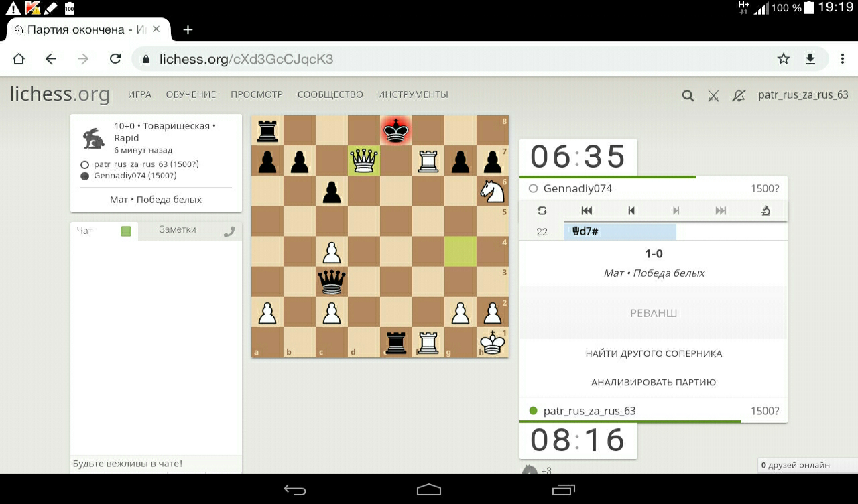Open patr_rus_za_rus_63 user dropdown

pos(803,94)
